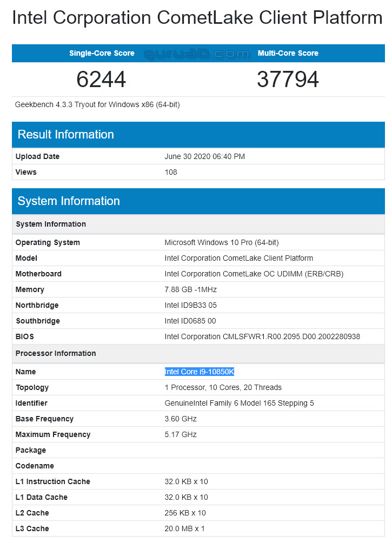Click highlighted 'Intel Core i9-10850K' text
The height and width of the screenshot is (542, 392).
point(200,372)
